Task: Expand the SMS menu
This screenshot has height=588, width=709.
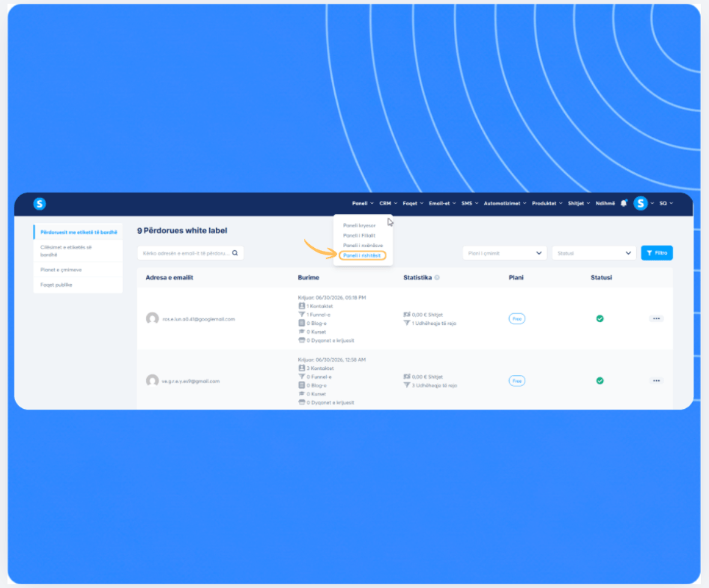Action: [470, 204]
